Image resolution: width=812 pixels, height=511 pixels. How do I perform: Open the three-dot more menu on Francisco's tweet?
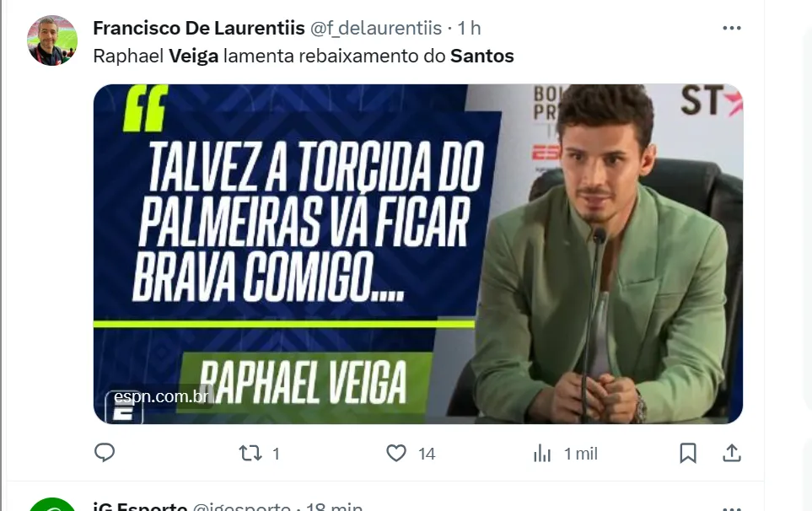[732, 28]
